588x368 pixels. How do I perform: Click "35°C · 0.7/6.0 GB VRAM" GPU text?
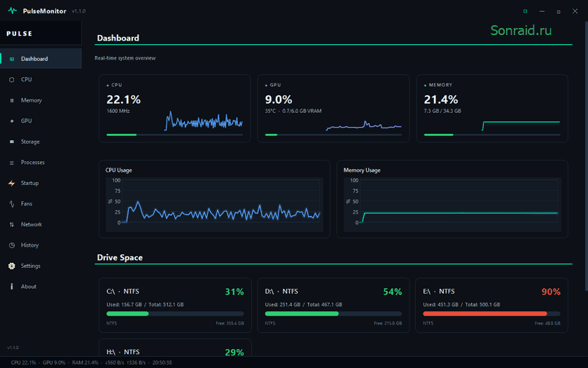pos(293,111)
